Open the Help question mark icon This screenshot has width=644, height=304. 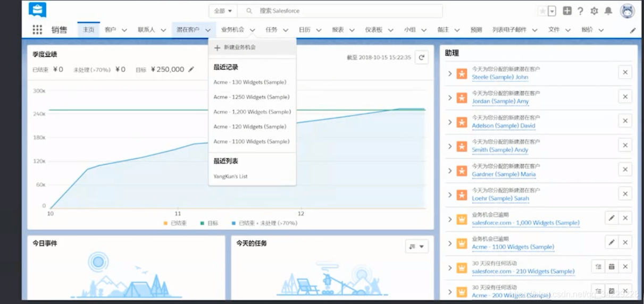click(x=581, y=11)
